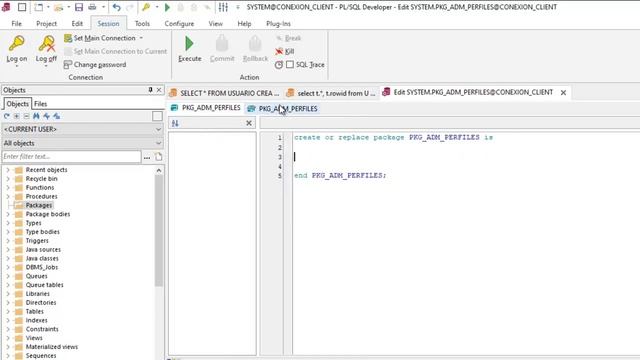The image size is (640, 360).
Task: Click the object tree vertical scrollbar
Action: 159,231
